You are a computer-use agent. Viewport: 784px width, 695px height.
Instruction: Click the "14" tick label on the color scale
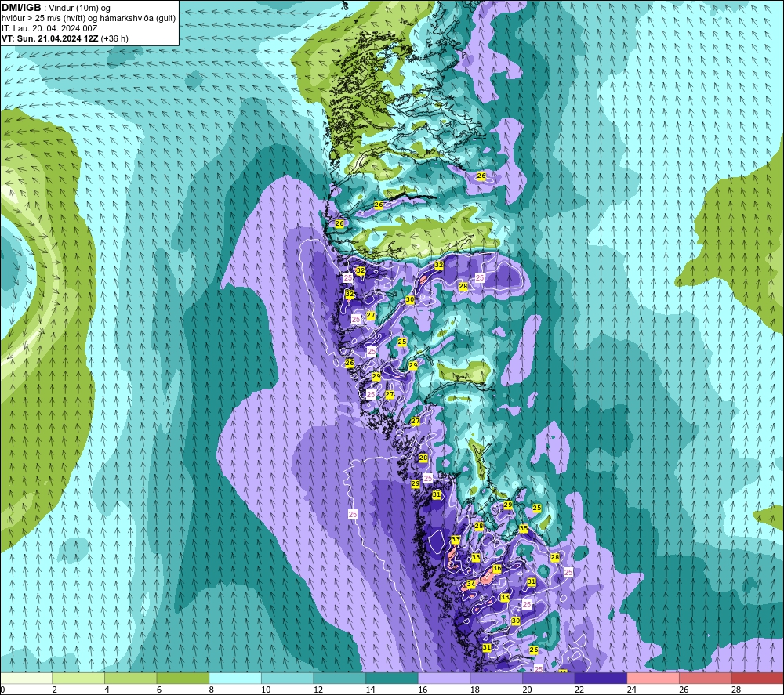[371, 690]
